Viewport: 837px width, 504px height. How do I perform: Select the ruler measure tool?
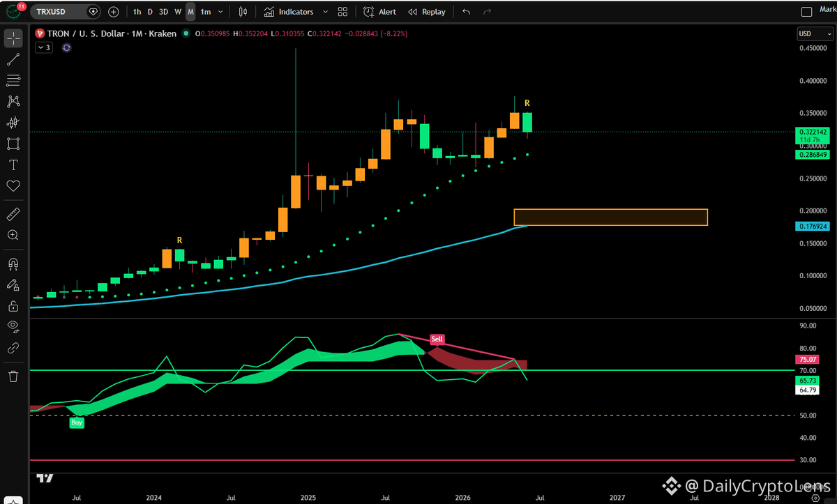click(13, 213)
